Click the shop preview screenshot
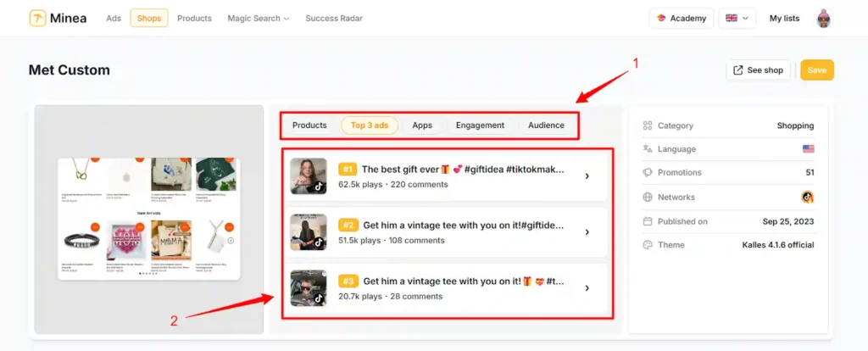Image resolution: width=868 pixels, height=351 pixels. tap(149, 219)
